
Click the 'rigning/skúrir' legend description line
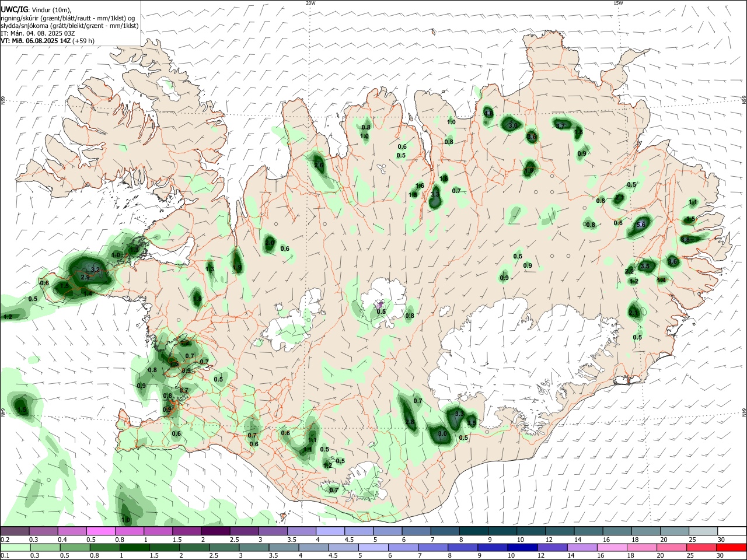68,17
